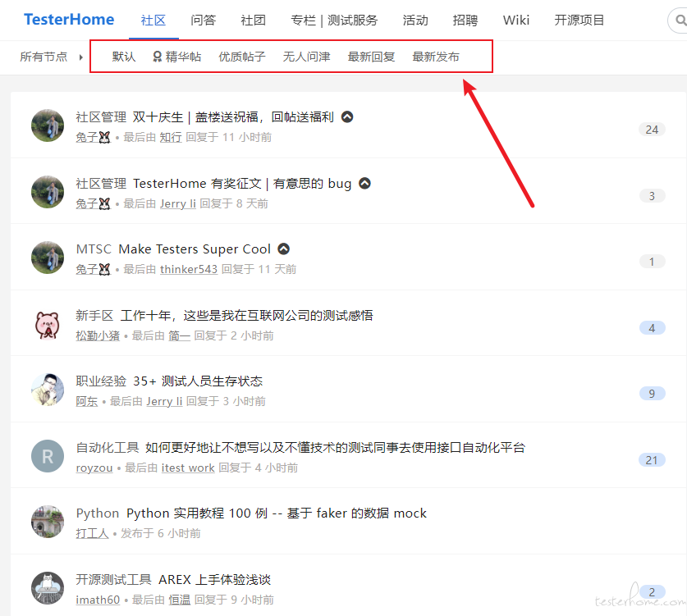Select the 最新发布 filter
The height and width of the screenshot is (616, 687).
[x=436, y=57]
